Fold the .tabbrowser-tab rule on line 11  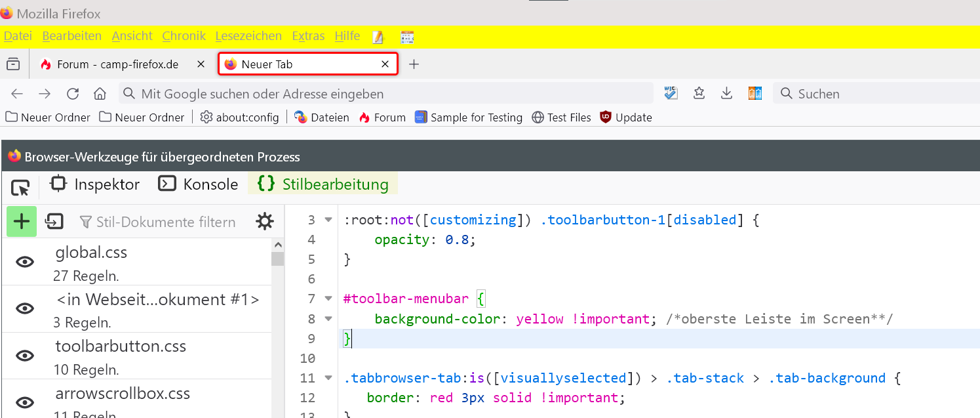pyautogui.click(x=328, y=379)
